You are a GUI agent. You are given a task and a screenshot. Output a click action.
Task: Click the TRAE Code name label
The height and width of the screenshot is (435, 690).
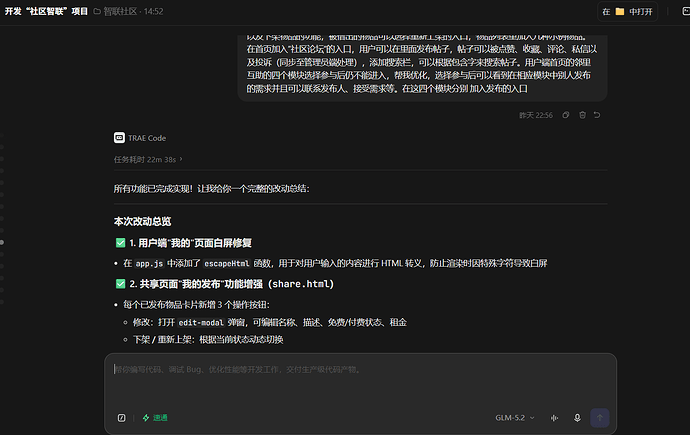coord(147,138)
